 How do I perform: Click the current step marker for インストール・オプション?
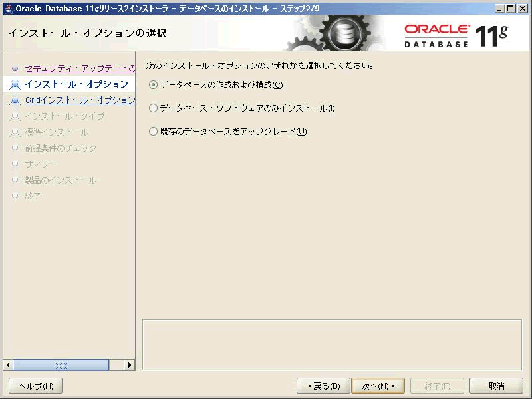click(x=15, y=84)
